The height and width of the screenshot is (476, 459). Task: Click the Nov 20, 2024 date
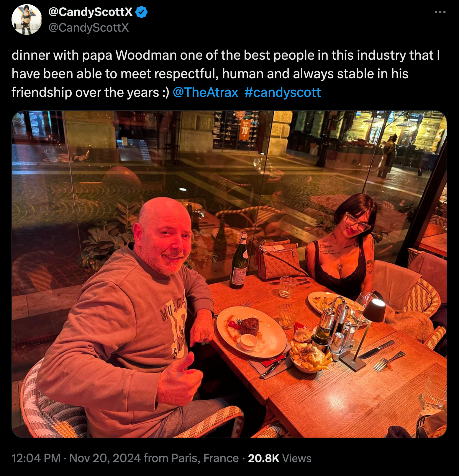coord(105,458)
